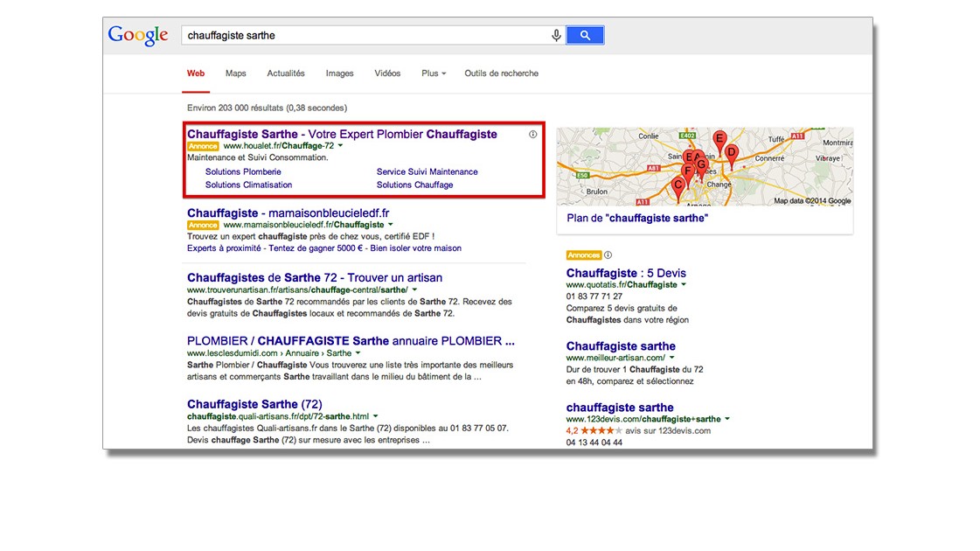Expand dropdown arrow next to quotatis.fr URL
The width and height of the screenshot is (980, 551).
pos(684,284)
